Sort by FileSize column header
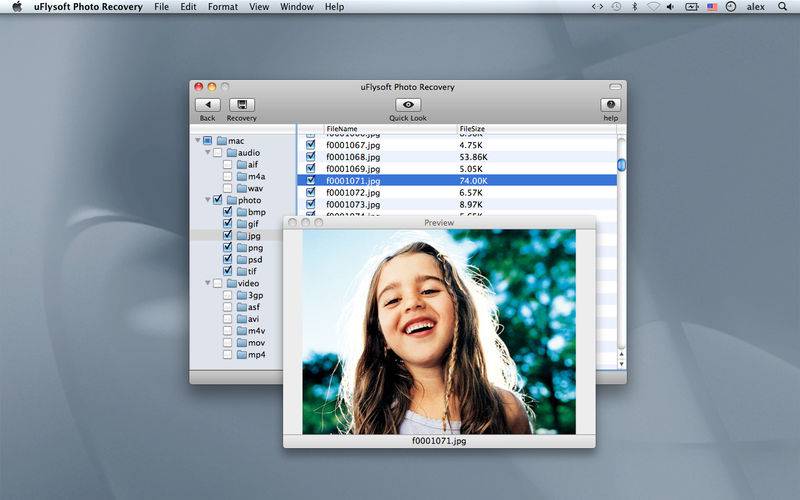The width and height of the screenshot is (800, 500). click(x=537, y=129)
